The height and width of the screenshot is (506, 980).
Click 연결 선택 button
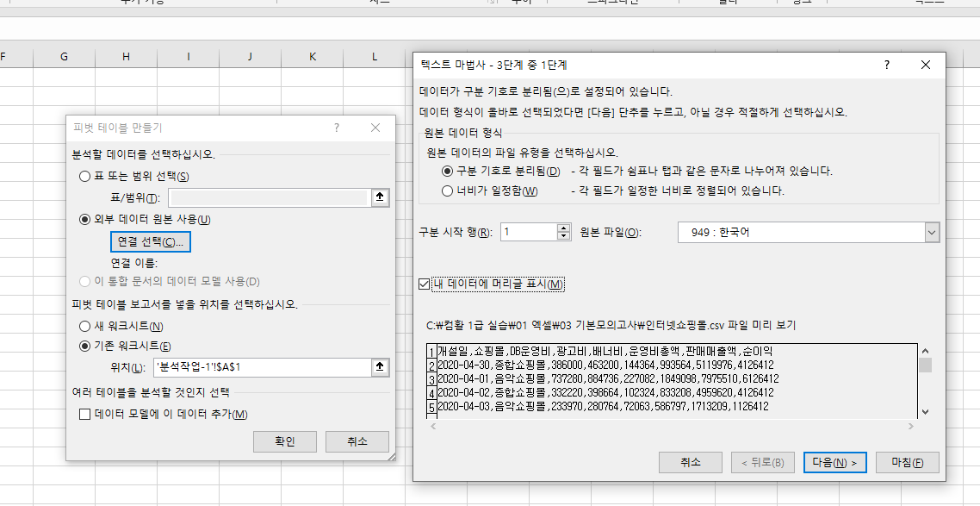[151, 242]
